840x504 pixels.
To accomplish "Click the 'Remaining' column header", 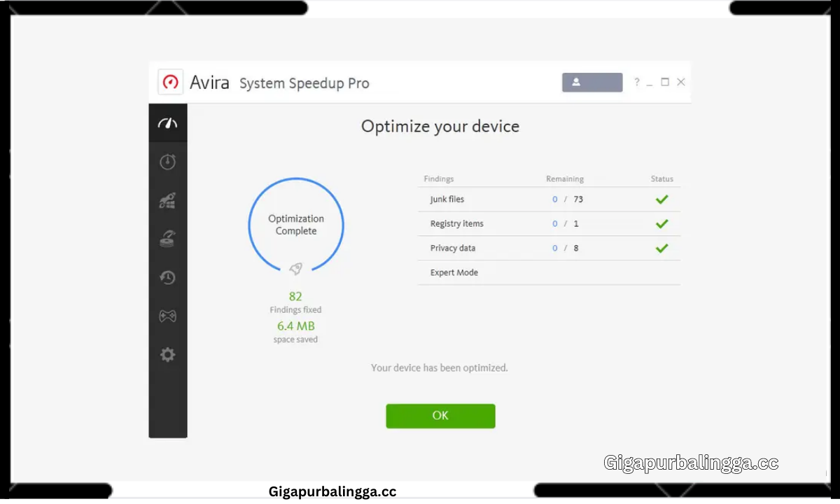I will pyautogui.click(x=565, y=179).
